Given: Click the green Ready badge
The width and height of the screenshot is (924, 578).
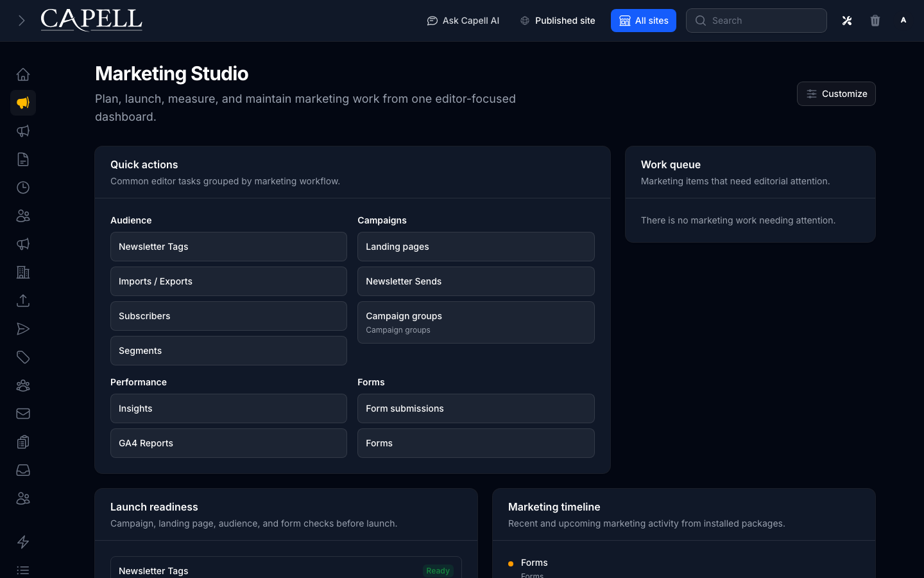Looking at the screenshot, I should (438, 571).
